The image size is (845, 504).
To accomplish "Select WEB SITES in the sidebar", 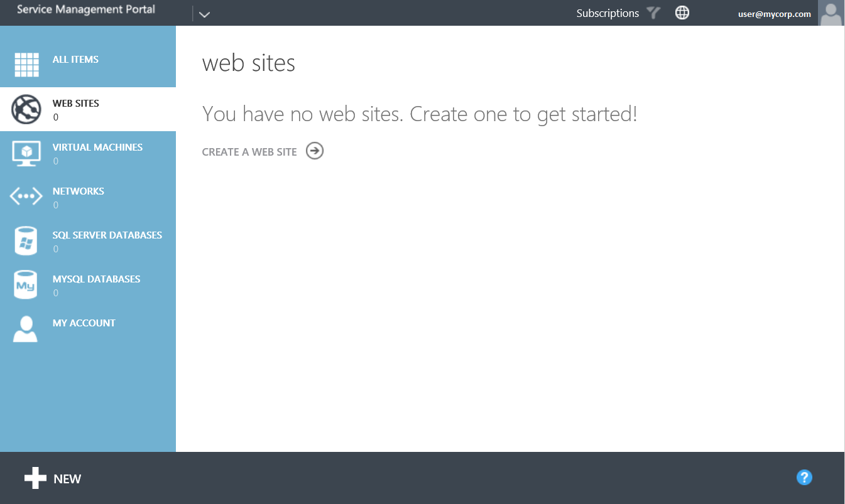I will coord(88,109).
